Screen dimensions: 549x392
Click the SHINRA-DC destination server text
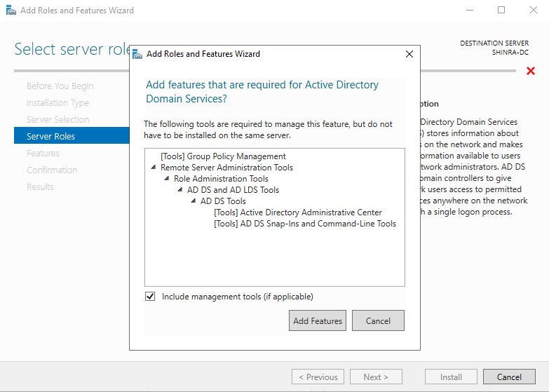pyautogui.click(x=510, y=52)
